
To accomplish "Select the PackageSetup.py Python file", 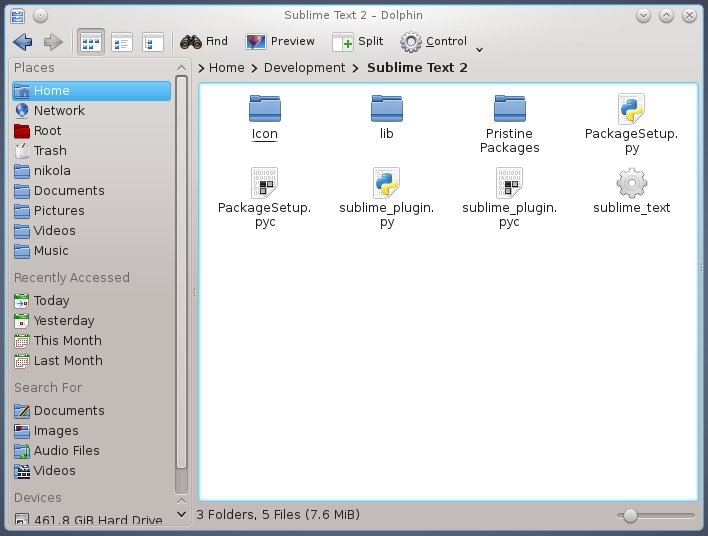I will pyautogui.click(x=631, y=125).
